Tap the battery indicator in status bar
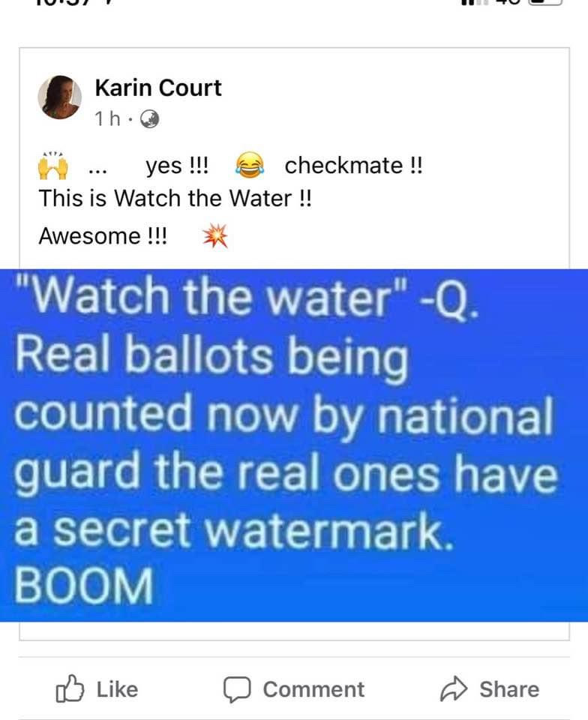Screen dimensions: 588x720 tap(546, 2)
